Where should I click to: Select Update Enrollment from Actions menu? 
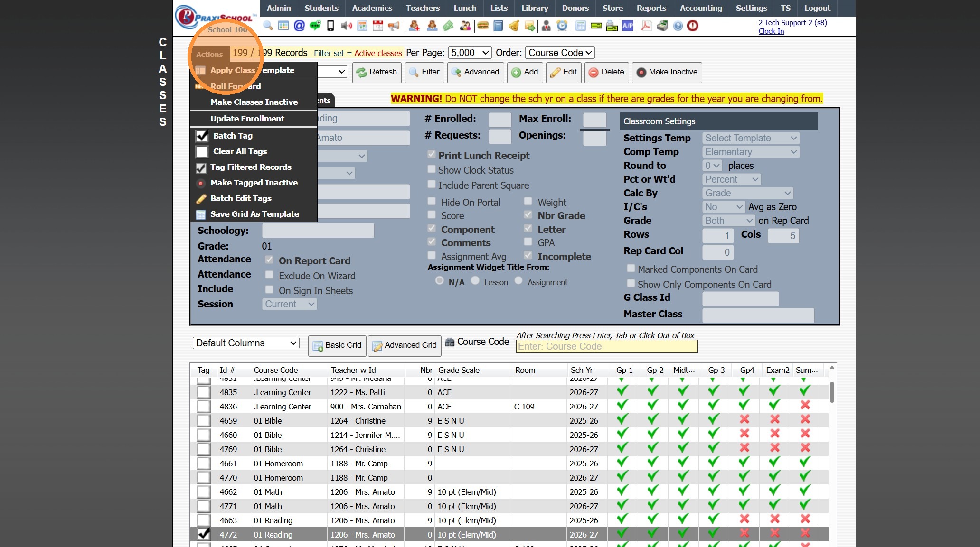pos(247,119)
